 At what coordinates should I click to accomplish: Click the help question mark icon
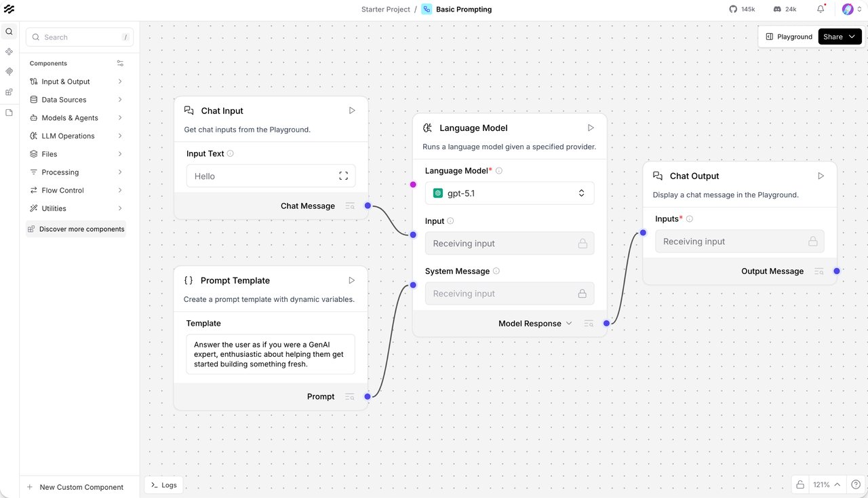[856, 484]
